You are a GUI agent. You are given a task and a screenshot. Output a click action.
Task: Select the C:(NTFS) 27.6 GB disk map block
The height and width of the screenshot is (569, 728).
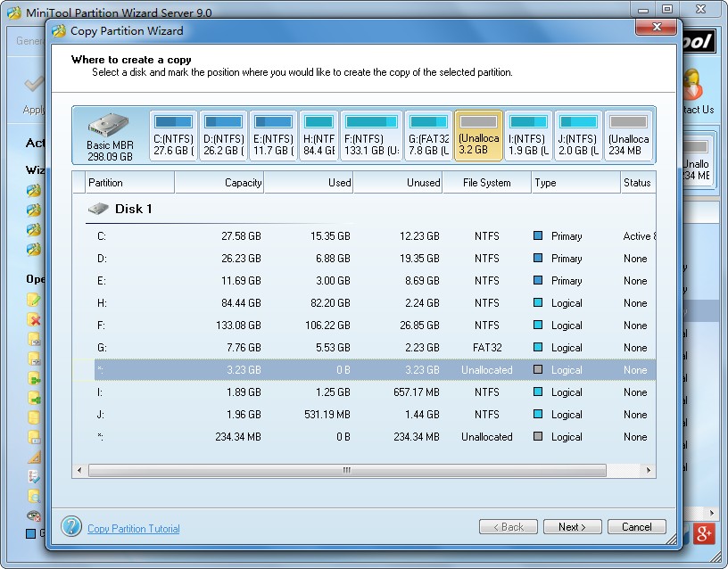click(x=173, y=136)
